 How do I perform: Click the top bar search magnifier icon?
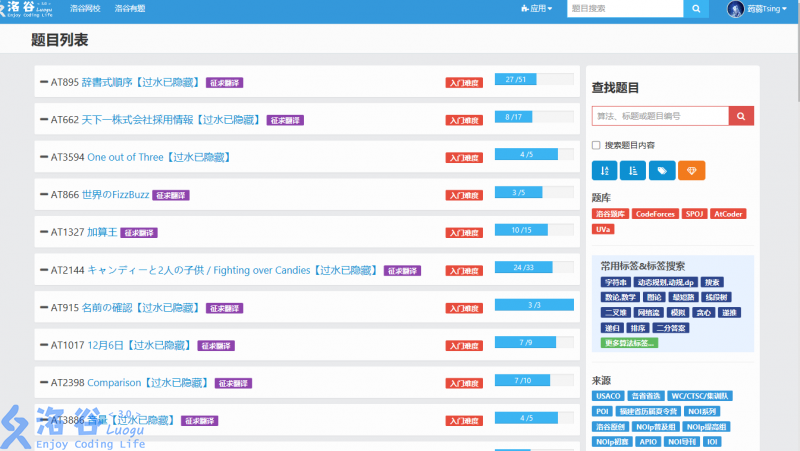pyautogui.click(x=696, y=8)
